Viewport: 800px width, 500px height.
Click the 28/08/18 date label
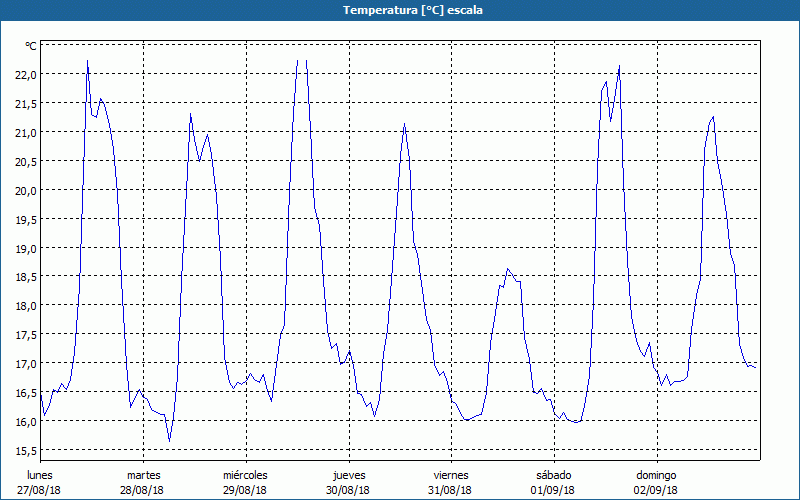pos(142,490)
